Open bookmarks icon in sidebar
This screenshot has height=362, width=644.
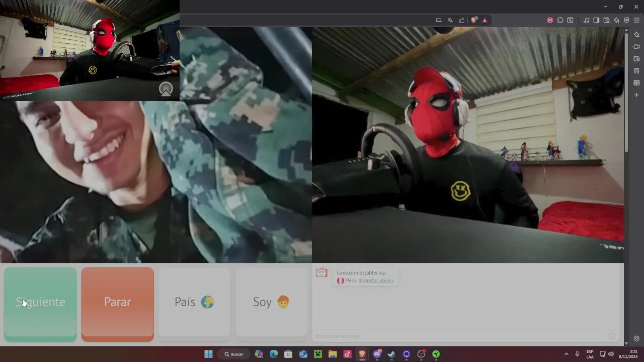tap(636, 71)
